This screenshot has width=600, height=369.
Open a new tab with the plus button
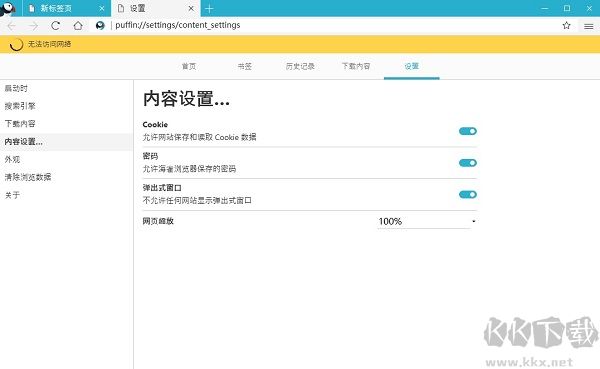click(x=209, y=8)
